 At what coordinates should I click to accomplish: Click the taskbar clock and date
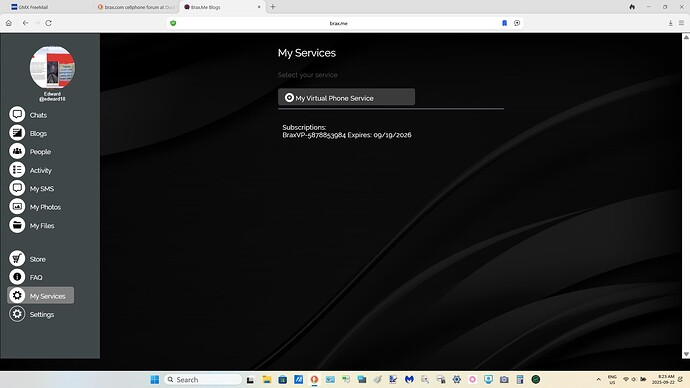[663, 379]
